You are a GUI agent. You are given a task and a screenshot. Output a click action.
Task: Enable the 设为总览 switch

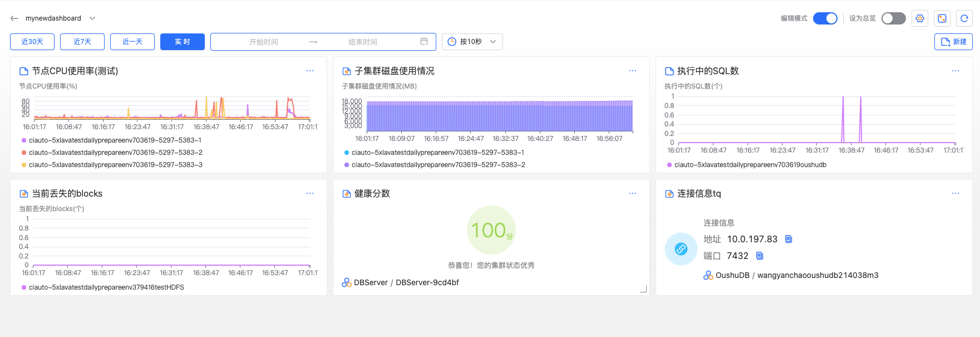[x=893, y=18]
